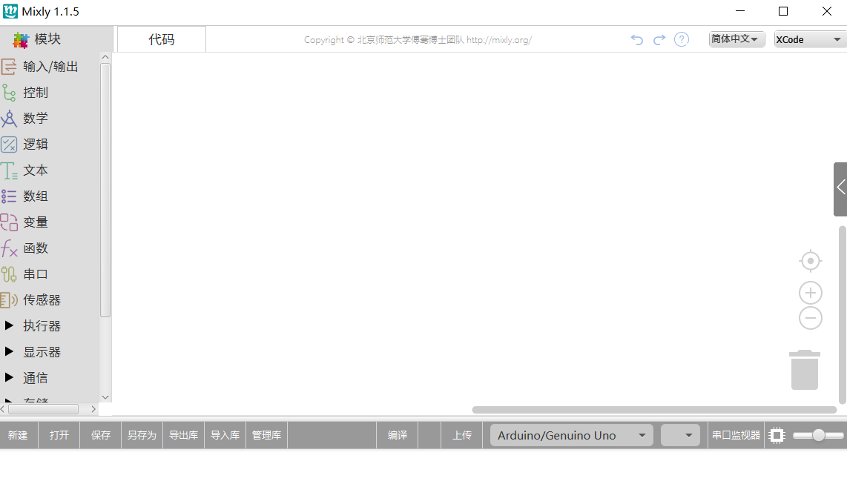Open the Arduino/Genuino Uno board dropdown

tap(572, 436)
